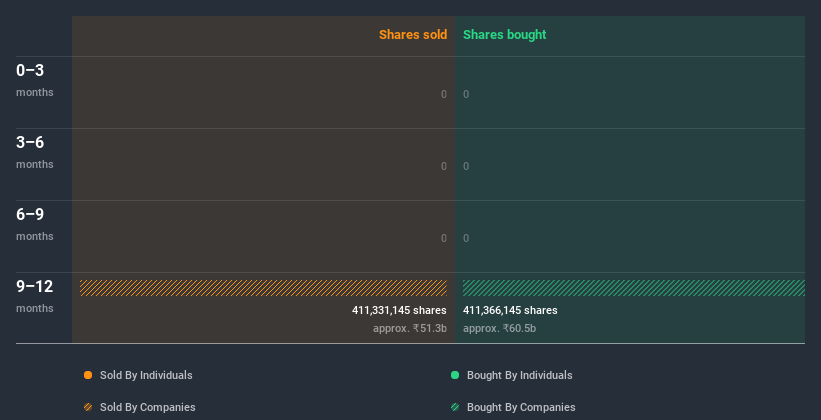The width and height of the screenshot is (821, 420).
Task: Click the bought zero in 0–3 months row
Action: [466, 94]
